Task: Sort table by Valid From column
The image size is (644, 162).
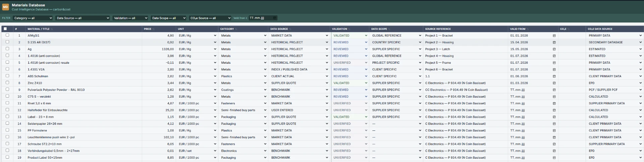Action: coord(528,29)
